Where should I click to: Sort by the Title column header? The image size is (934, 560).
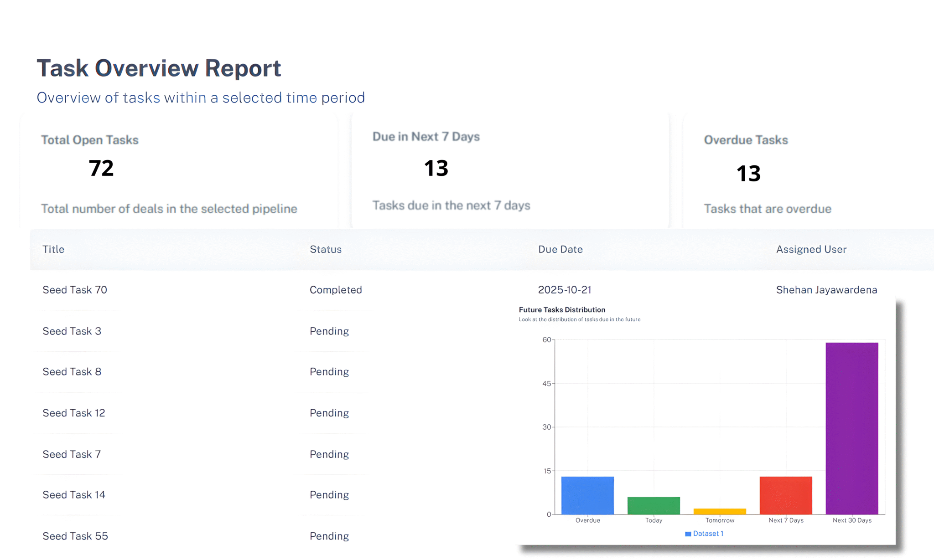coord(53,249)
